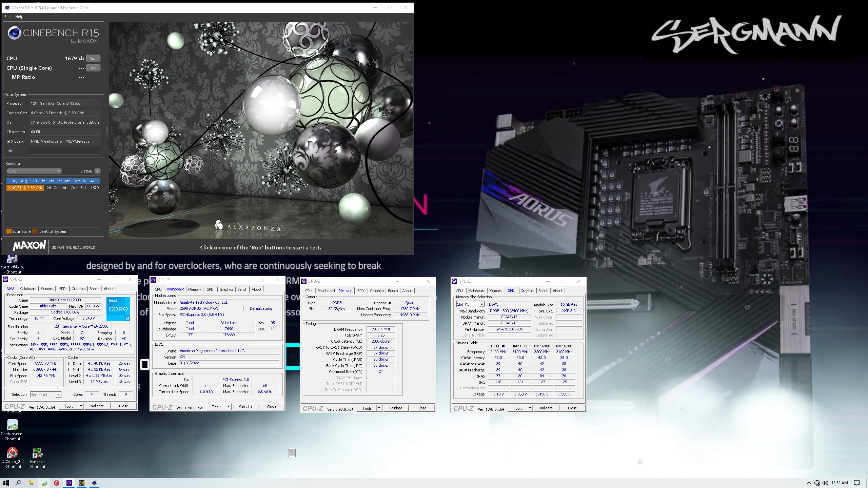Viewport: 868px width, 488px height.
Task: Open taskbar search magnifier
Action: pos(19,483)
